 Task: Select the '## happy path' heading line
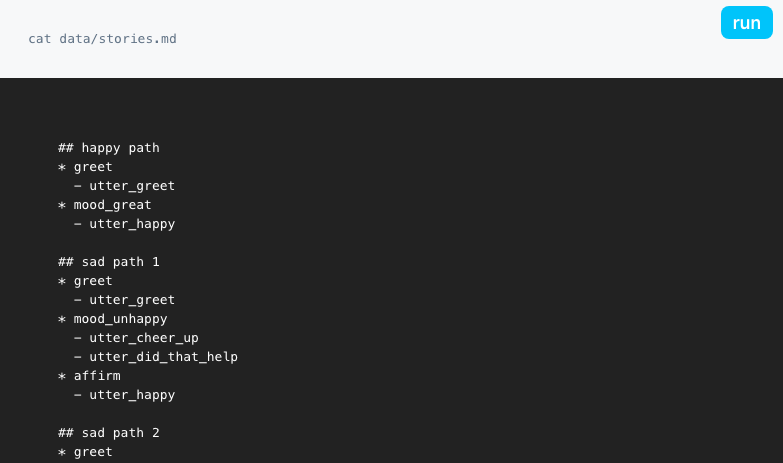click(x=109, y=148)
